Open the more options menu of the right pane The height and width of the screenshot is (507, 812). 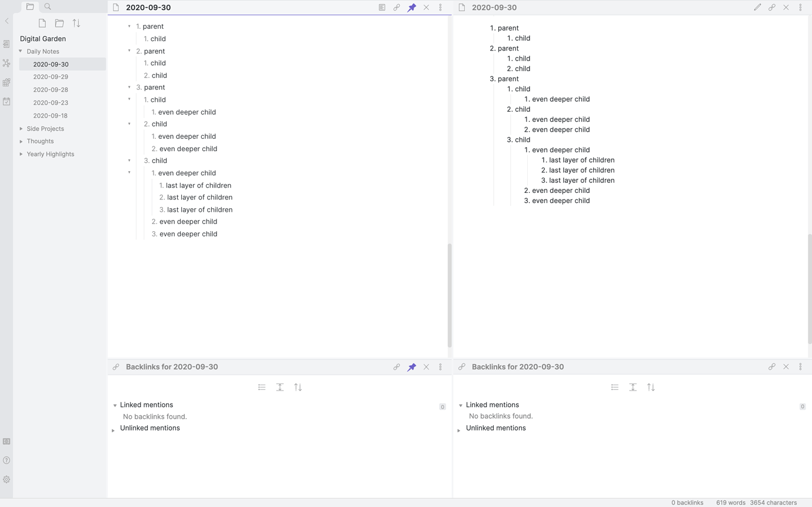[800, 7]
